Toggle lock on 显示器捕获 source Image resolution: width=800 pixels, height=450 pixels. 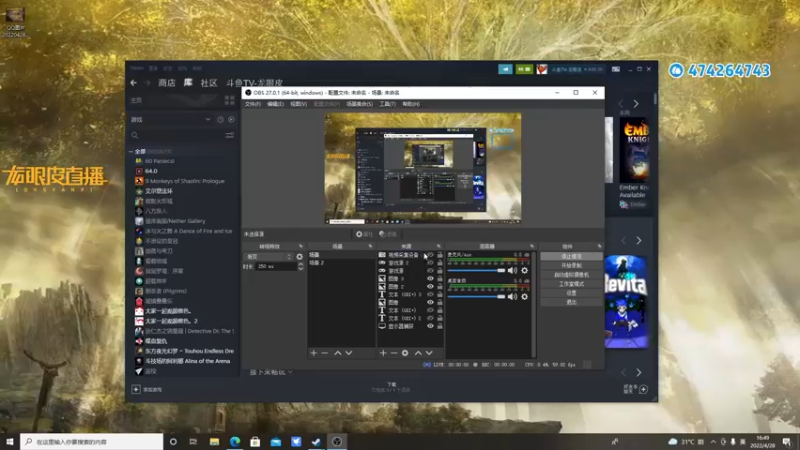pos(440,326)
